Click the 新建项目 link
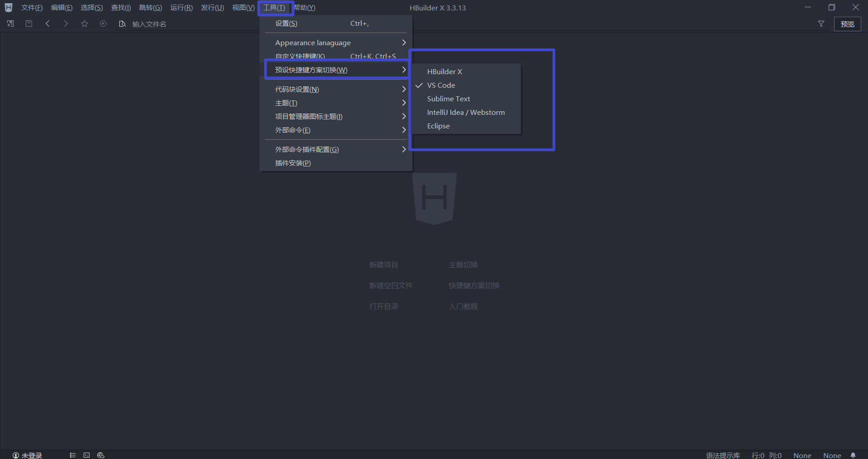 383,265
